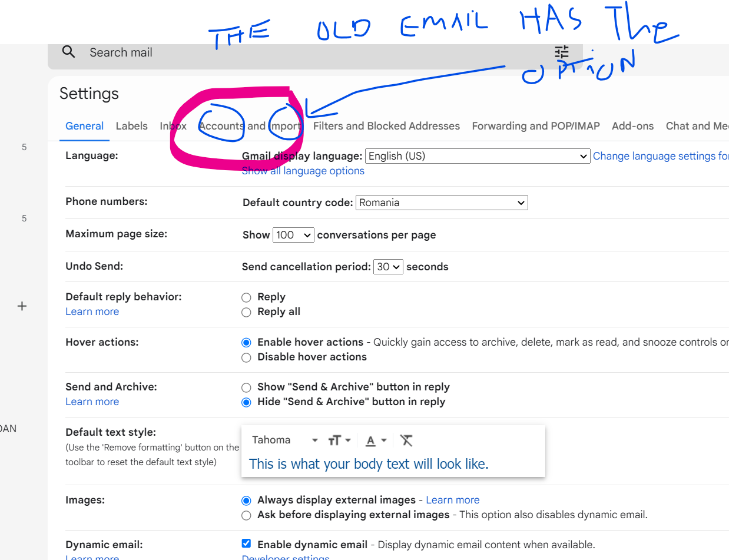The height and width of the screenshot is (560, 729).
Task: Click Change language settings link
Action: tap(661, 156)
